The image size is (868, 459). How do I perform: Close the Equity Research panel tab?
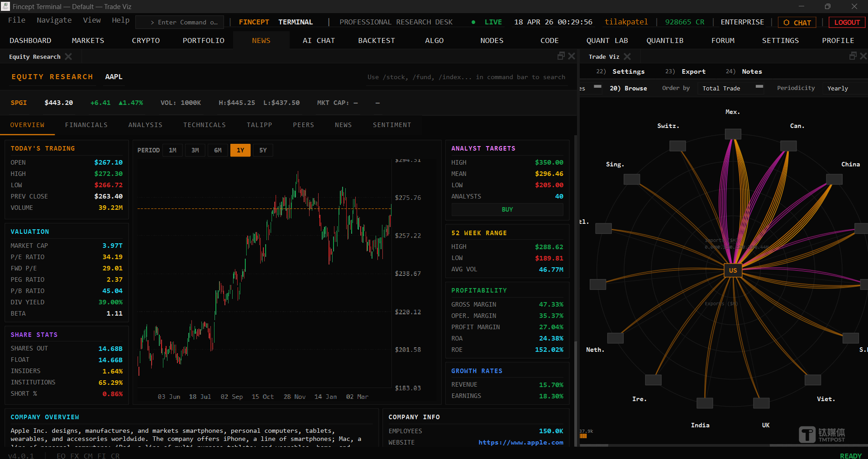coord(68,57)
